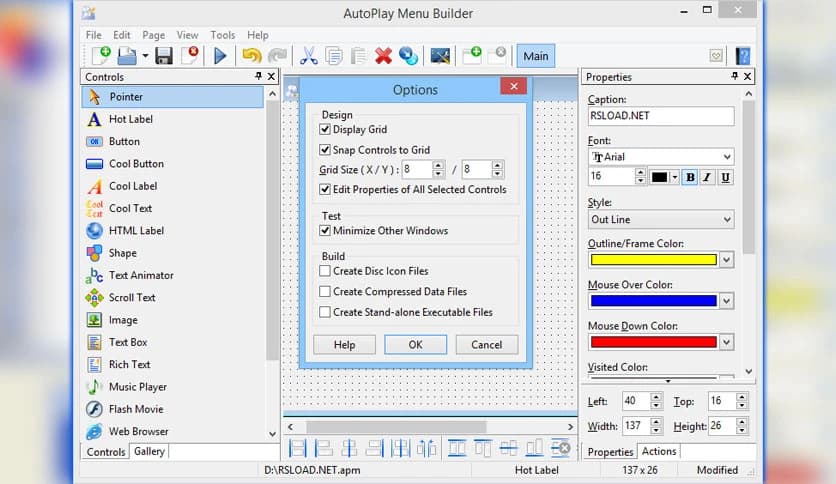Screen dimensions: 836x484
Task: Click the Grid Size Y input field
Action: pos(477,170)
